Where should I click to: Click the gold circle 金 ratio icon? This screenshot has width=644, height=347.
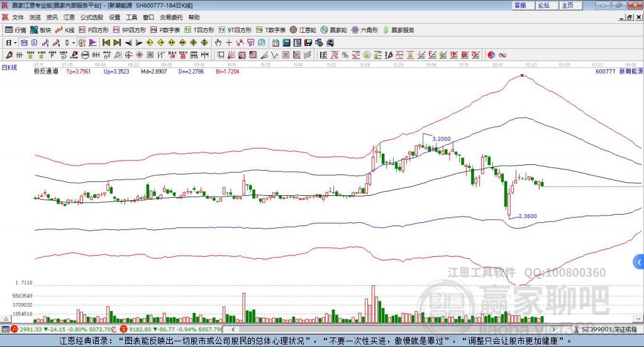click(367, 55)
